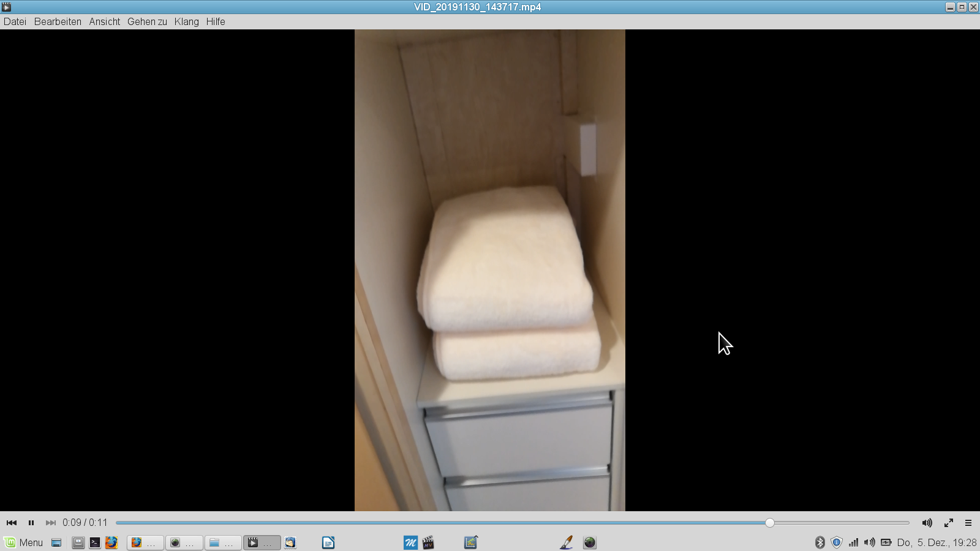The image size is (980, 551).
Task: Skip to the next track
Action: click(51, 523)
